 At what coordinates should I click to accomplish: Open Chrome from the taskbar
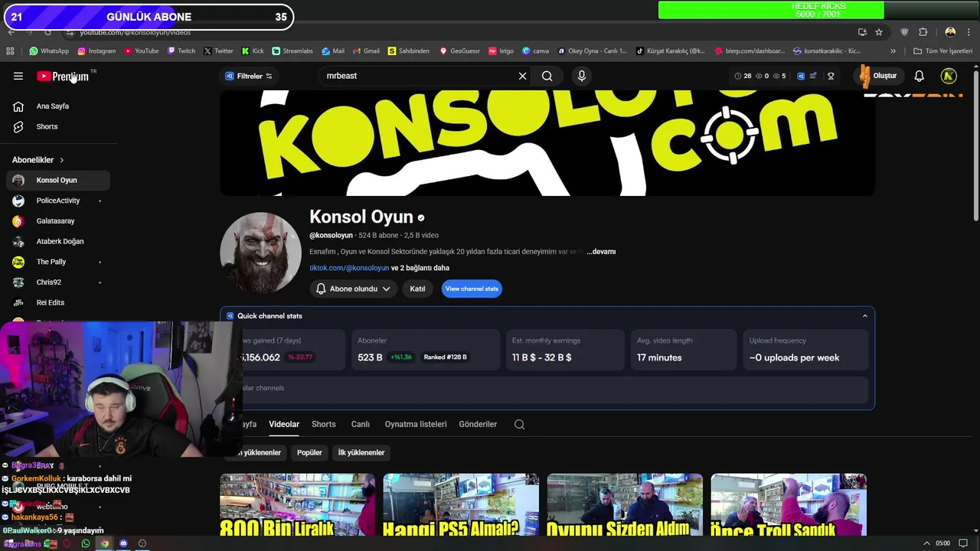(x=105, y=543)
